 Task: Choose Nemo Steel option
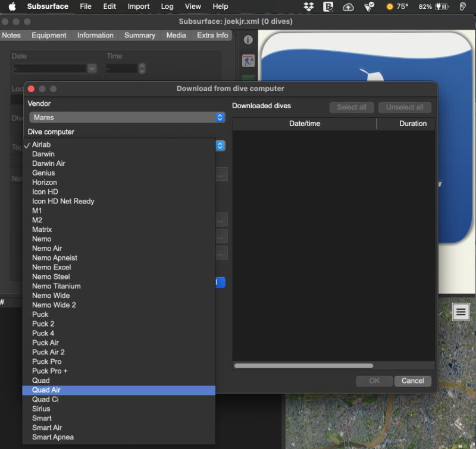tap(118, 277)
